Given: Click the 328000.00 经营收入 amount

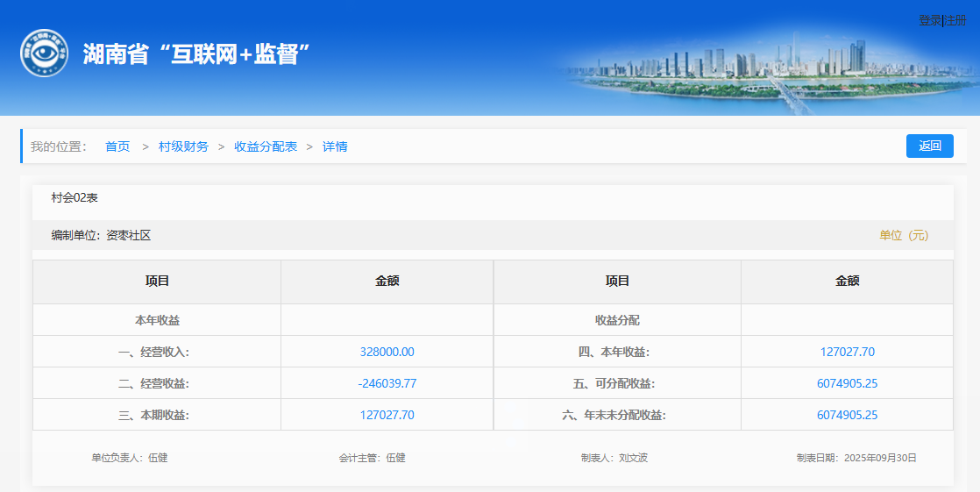Looking at the screenshot, I should tap(387, 352).
